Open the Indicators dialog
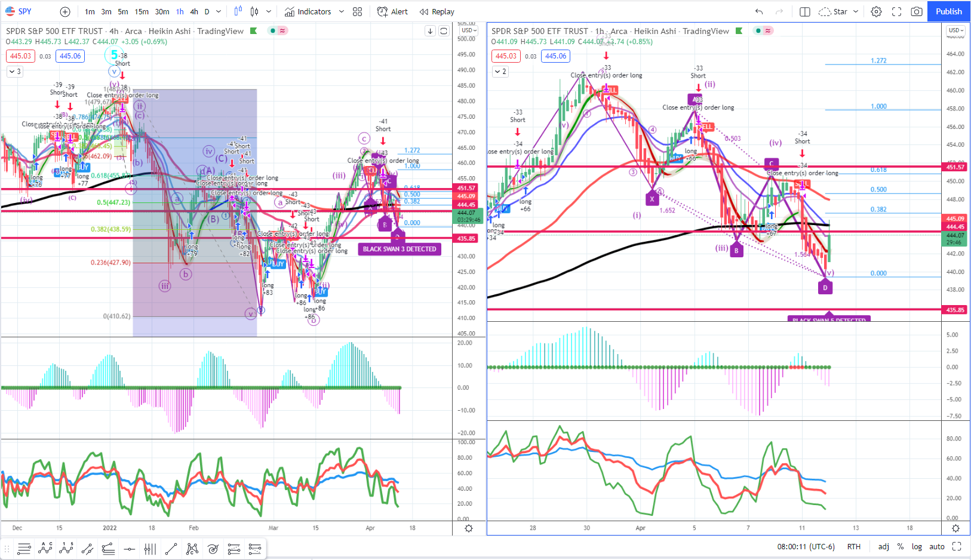 tap(308, 11)
